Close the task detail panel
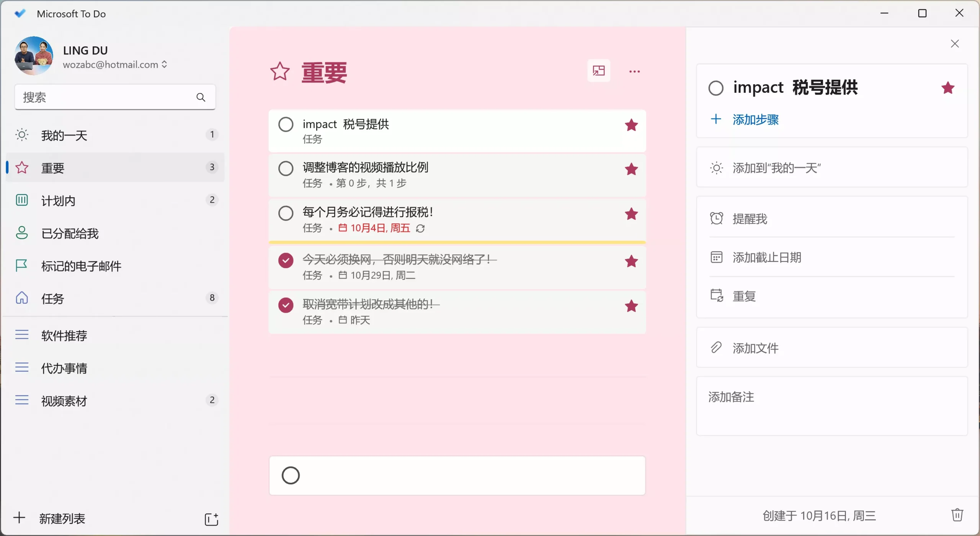This screenshot has height=536, width=980. coord(955,44)
